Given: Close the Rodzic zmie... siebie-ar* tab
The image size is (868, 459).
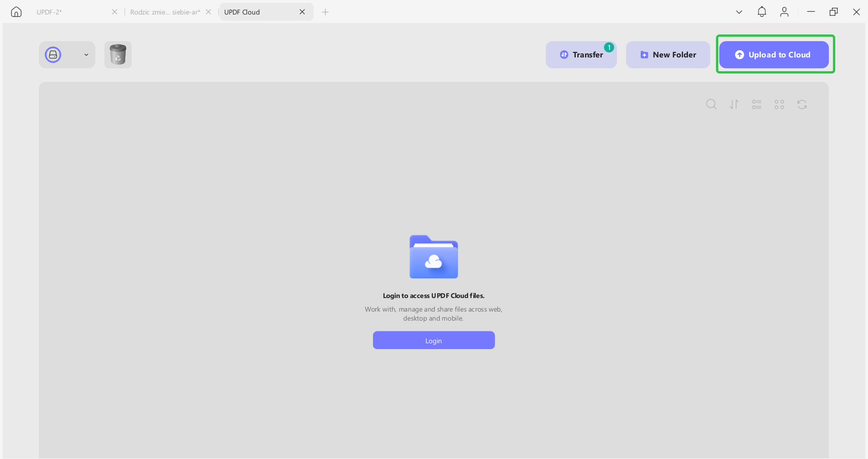Looking at the screenshot, I should pos(208,12).
